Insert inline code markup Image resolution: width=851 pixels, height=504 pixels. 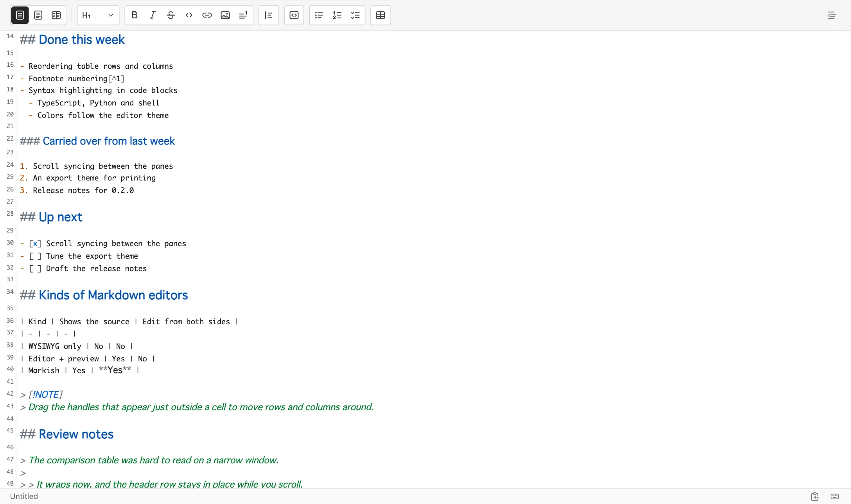[189, 15]
